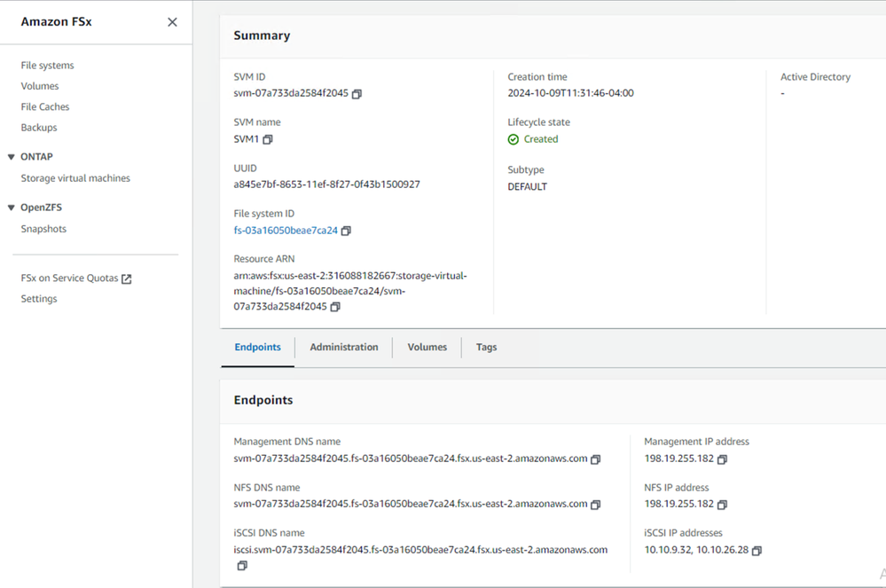Copy the iSCSI IP addresses
The height and width of the screenshot is (588, 886).
click(x=757, y=551)
